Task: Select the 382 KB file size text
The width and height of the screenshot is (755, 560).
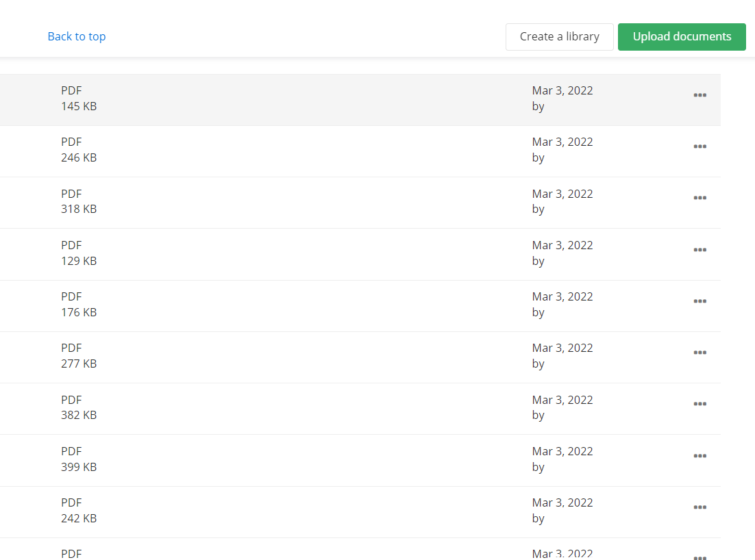Action: click(79, 415)
